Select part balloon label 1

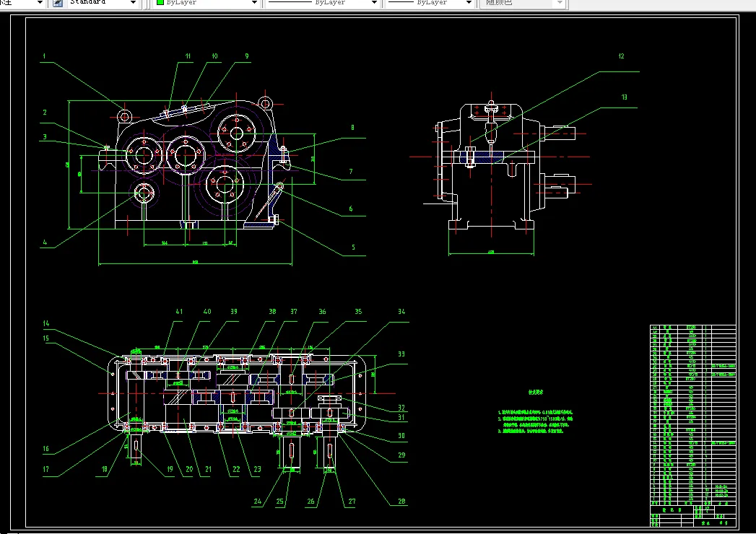pyautogui.click(x=44, y=56)
